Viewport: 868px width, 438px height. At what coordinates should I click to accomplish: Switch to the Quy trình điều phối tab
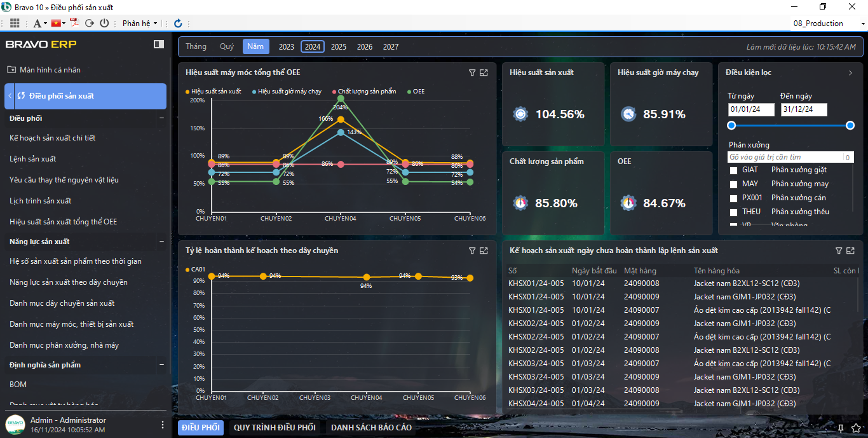(x=275, y=427)
